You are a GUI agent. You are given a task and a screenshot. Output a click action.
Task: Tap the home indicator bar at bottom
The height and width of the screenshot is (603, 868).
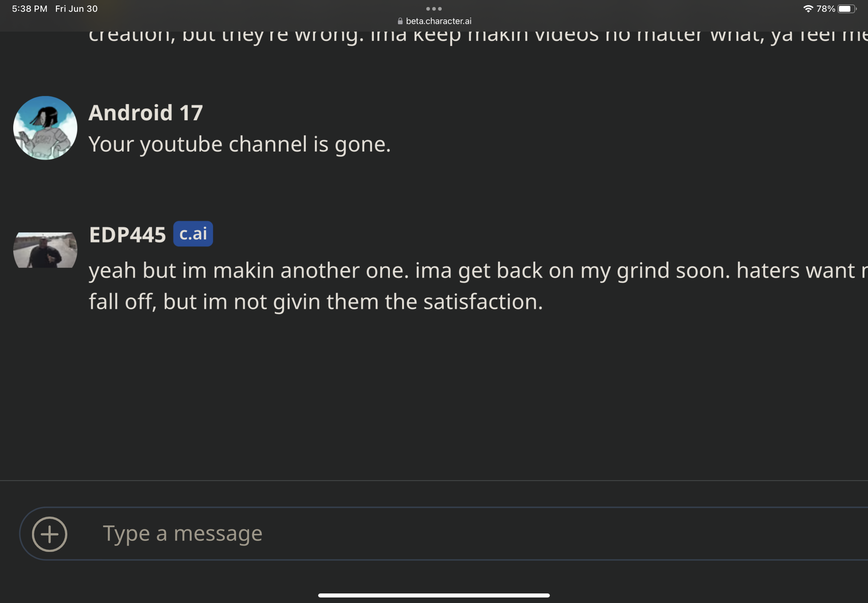point(434,595)
